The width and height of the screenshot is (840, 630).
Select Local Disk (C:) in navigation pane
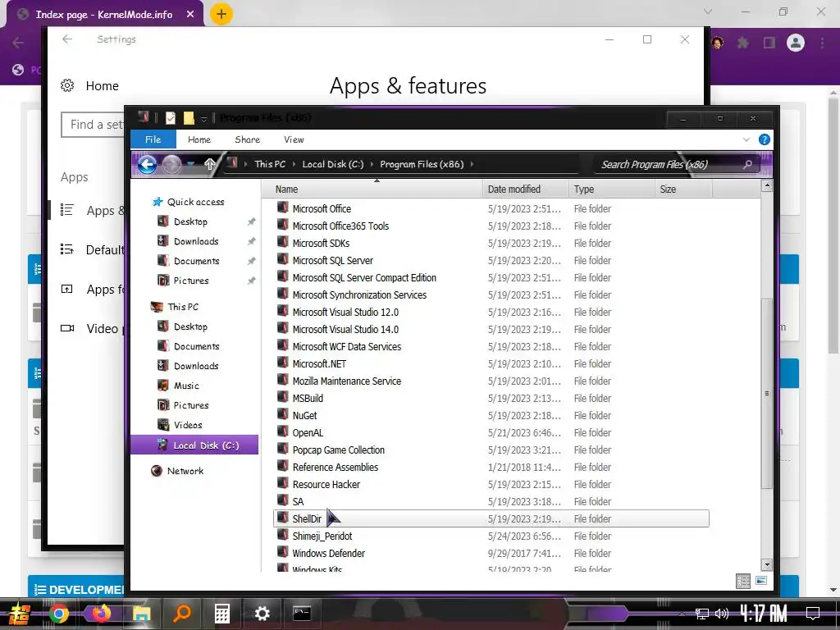(194, 445)
